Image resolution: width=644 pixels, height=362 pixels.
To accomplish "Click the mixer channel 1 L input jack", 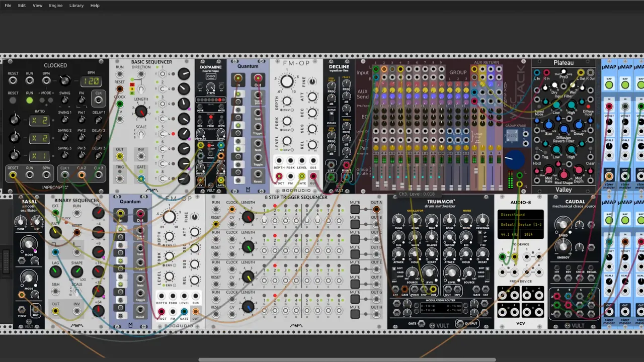I will point(376,69).
